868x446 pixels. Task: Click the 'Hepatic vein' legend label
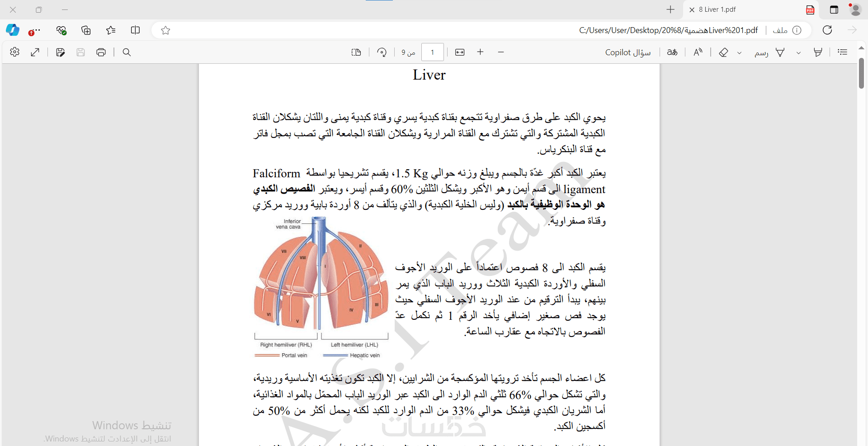365,355
